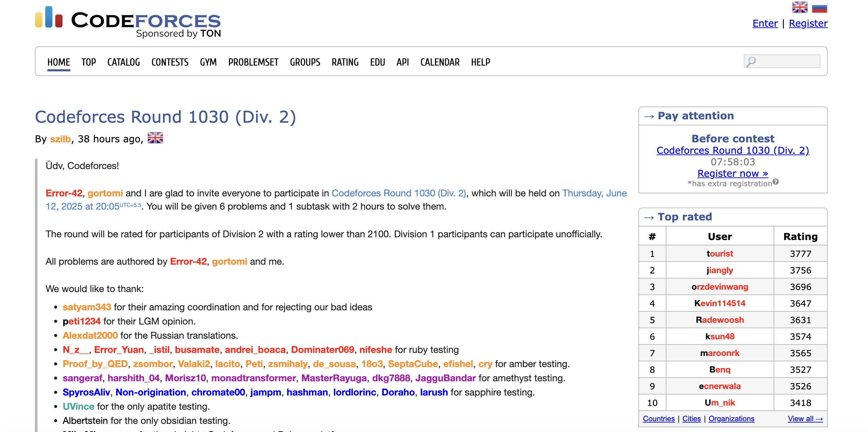Open the EDU menu item
The height and width of the screenshot is (432, 868).
[378, 62]
